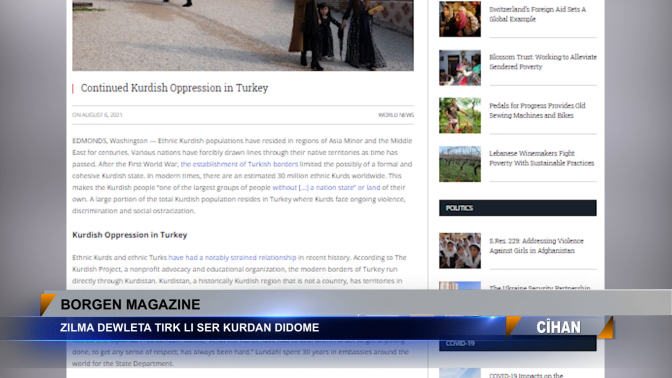
Task: Open the Switzerland's Foreign Aid article thumbnail
Action: point(460,19)
